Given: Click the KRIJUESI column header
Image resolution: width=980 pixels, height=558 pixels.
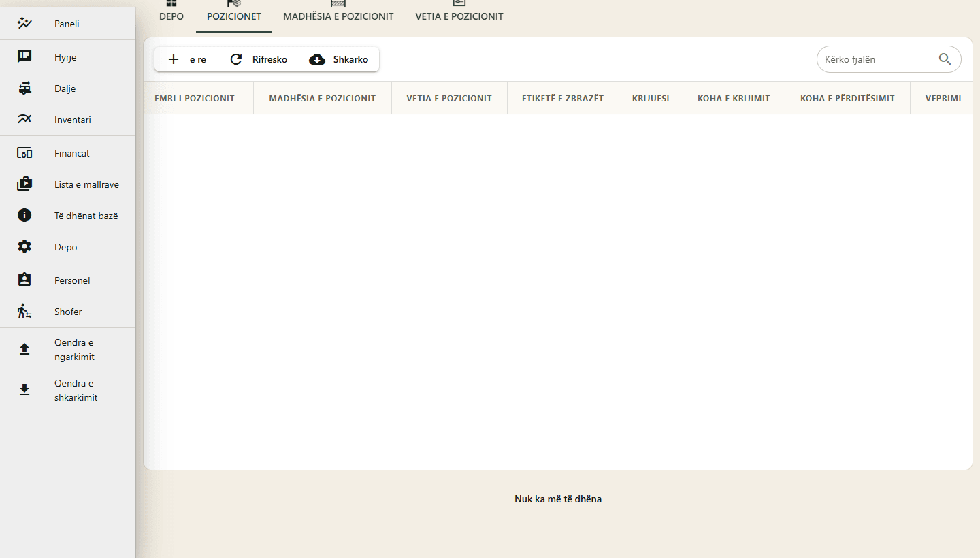Looking at the screenshot, I should (x=651, y=98).
